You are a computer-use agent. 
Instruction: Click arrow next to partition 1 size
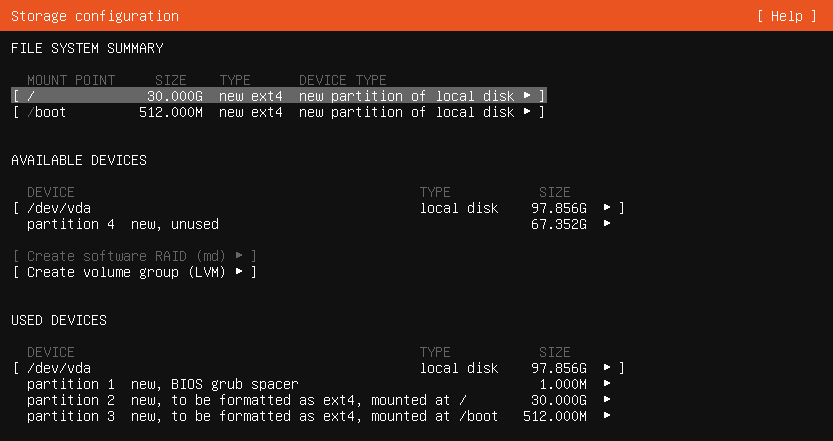pos(607,384)
